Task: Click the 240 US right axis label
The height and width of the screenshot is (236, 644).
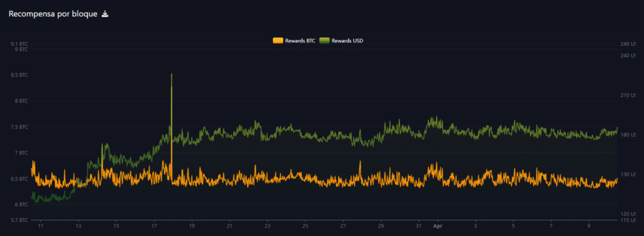Action: pos(629,55)
